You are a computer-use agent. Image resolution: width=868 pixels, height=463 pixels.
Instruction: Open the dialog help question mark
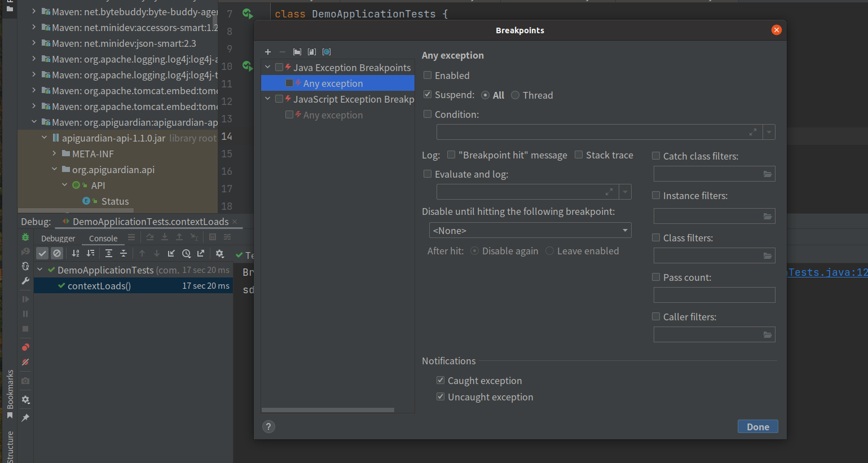coord(268,427)
